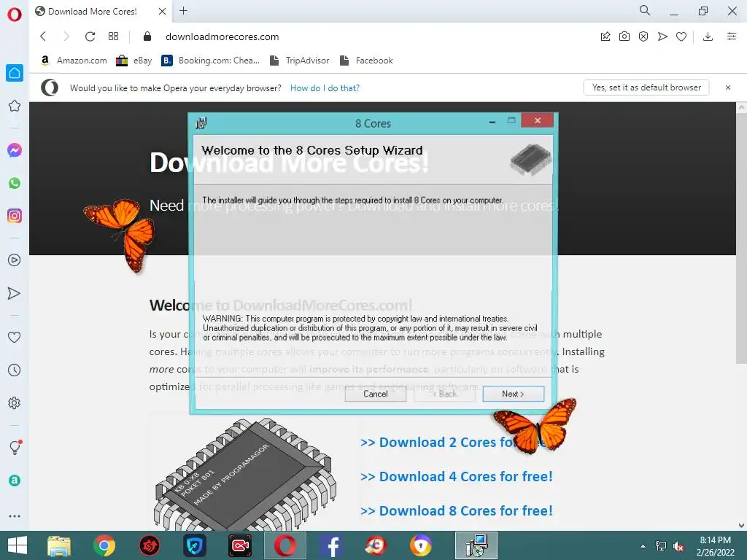Open the TripAdvisor bookmark
747x560 pixels.
click(x=299, y=61)
